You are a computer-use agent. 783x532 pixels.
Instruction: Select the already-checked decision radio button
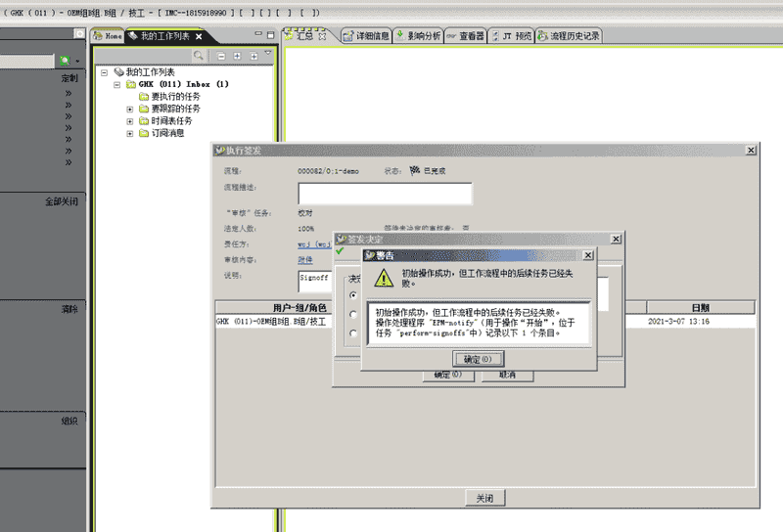[x=353, y=295]
